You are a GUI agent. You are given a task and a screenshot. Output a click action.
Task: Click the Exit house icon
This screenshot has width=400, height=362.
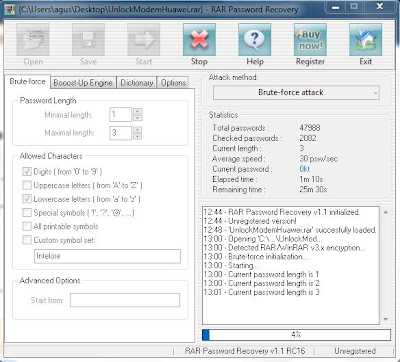[x=365, y=40]
